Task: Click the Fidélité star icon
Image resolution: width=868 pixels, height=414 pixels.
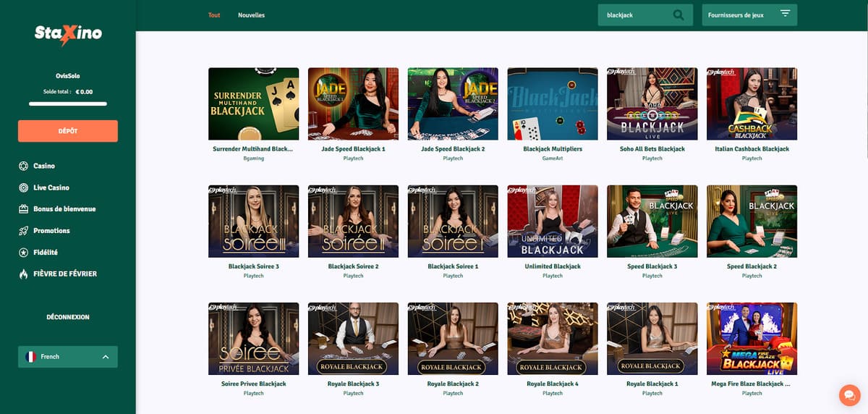Action: point(24,253)
